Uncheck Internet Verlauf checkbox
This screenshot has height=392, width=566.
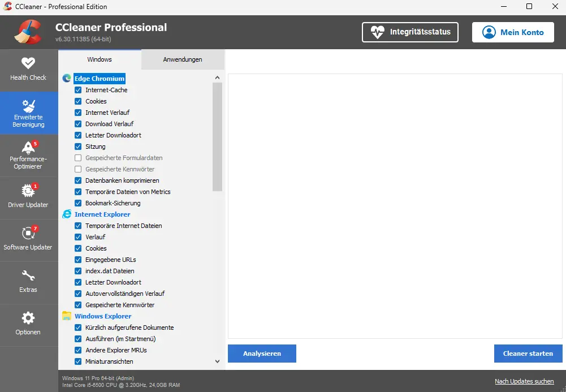pos(78,113)
